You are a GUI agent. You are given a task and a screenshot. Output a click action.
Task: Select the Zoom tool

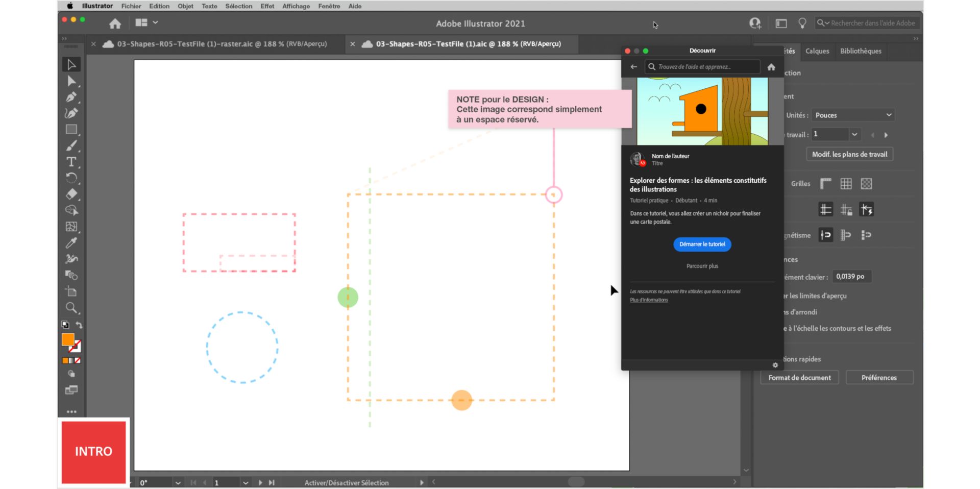click(71, 308)
